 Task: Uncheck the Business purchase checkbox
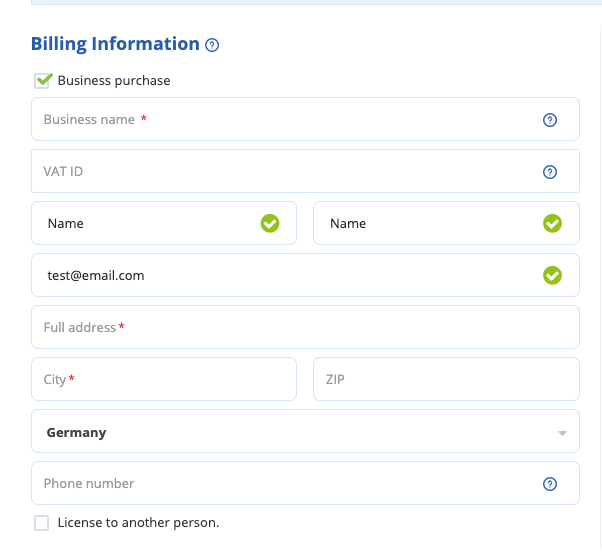42,80
